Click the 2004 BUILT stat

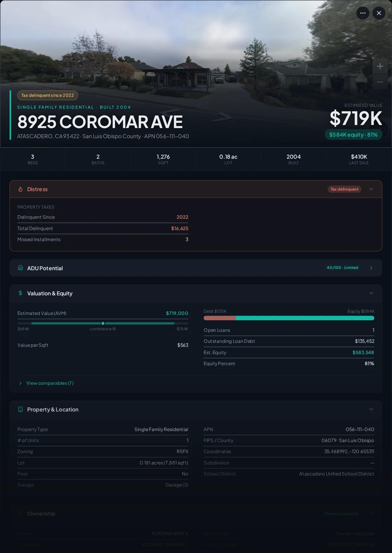(294, 159)
